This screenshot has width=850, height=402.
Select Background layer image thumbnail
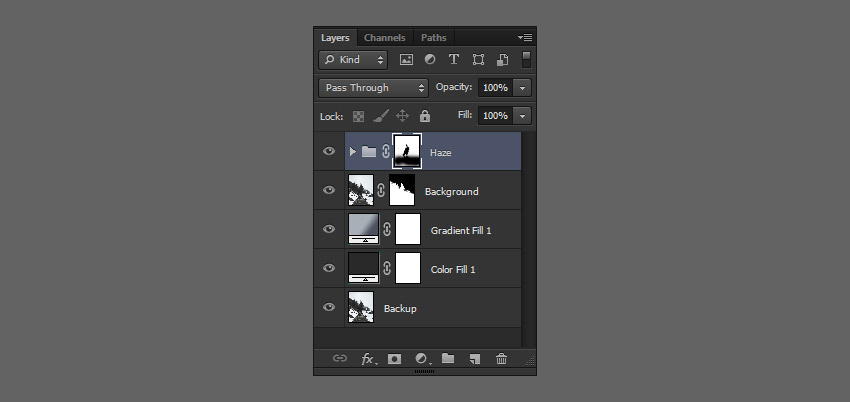[361, 190]
